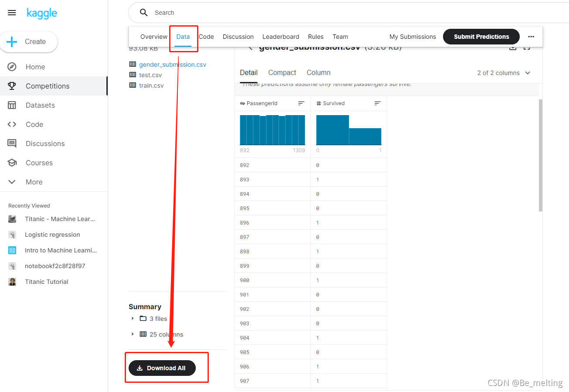The height and width of the screenshot is (392, 569).
Task: Click the Survived distribution histogram
Action: [x=349, y=130]
